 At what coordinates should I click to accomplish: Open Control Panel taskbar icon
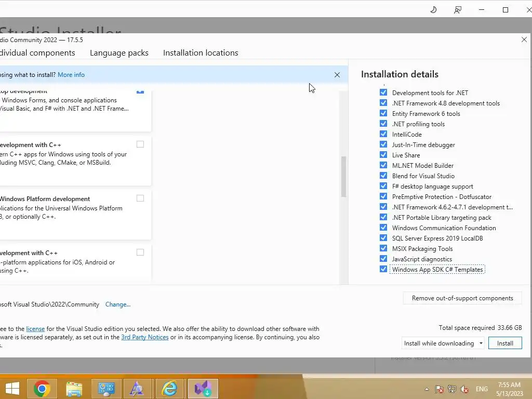coord(106,389)
